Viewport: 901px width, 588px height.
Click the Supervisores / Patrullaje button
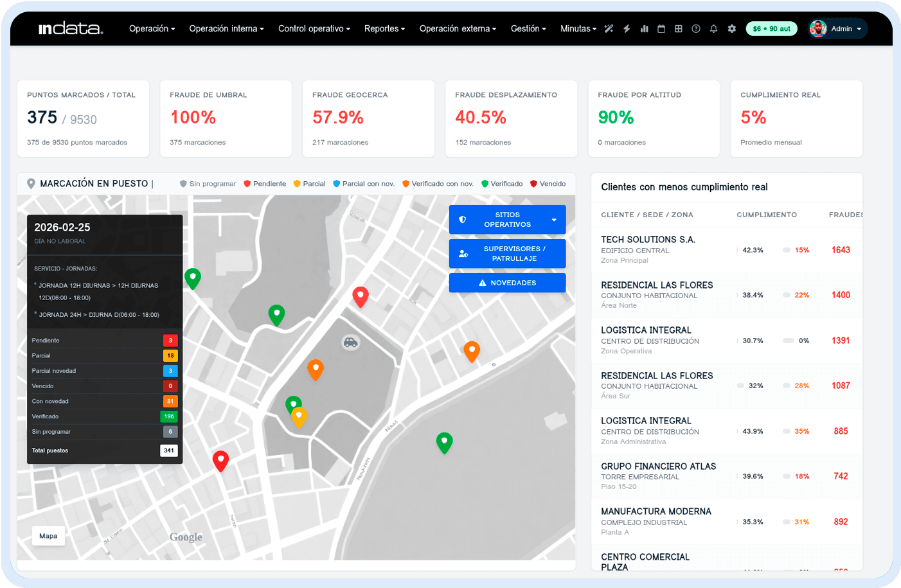[x=507, y=253]
